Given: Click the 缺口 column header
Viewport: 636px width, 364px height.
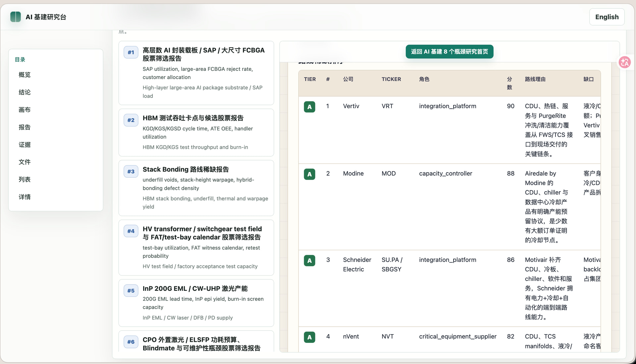Looking at the screenshot, I should [x=588, y=79].
